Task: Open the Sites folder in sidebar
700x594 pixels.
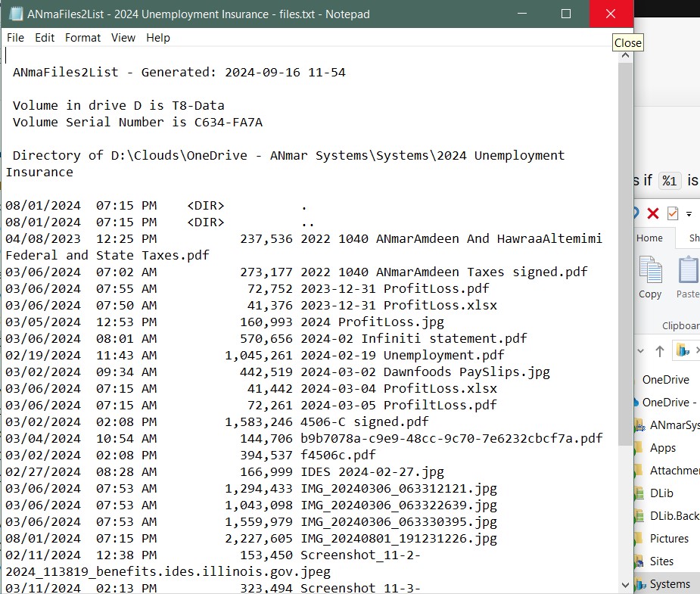Action: [x=661, y=561]
